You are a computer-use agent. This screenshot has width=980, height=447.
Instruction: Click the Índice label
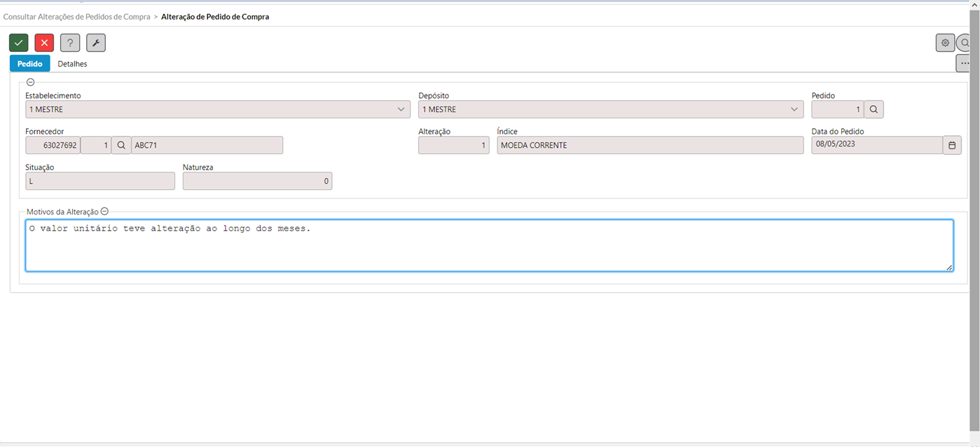pyautogui.click(x=507, y=131)
